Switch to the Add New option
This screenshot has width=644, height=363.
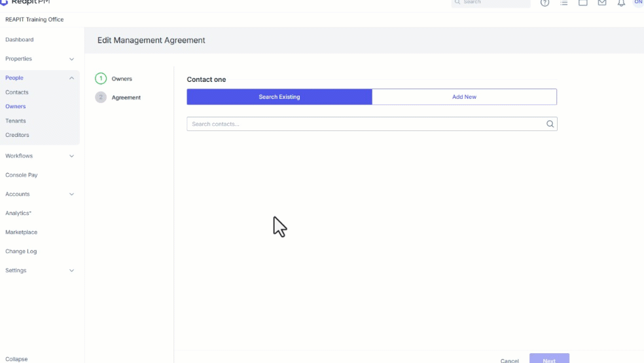point(464,96)
